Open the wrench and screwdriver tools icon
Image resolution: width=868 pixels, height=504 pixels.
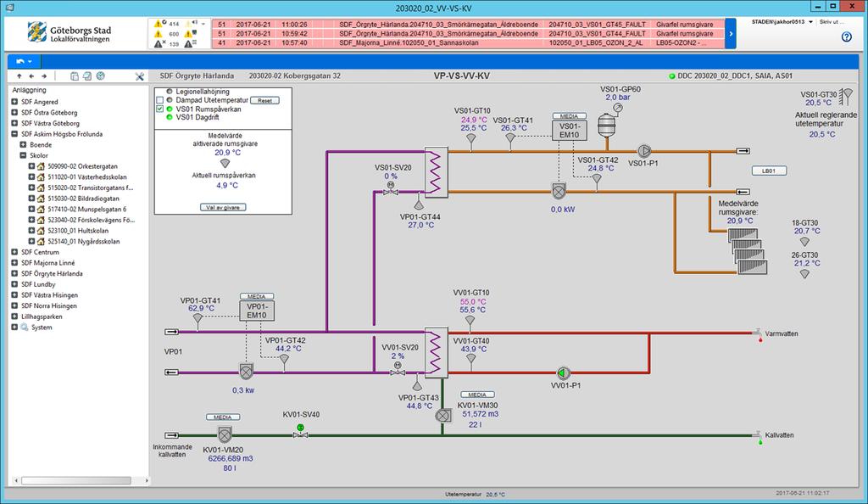(x=140, y=76)
